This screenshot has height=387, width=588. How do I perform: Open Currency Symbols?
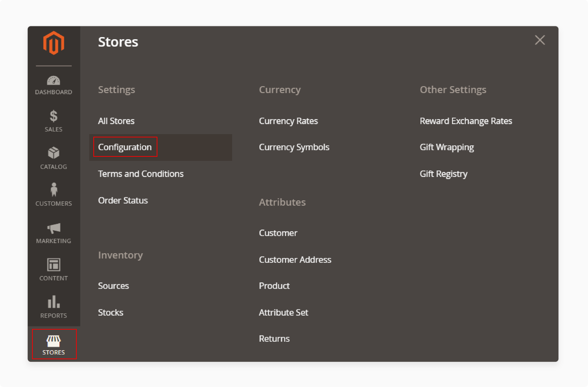click(x=294, y=147)
